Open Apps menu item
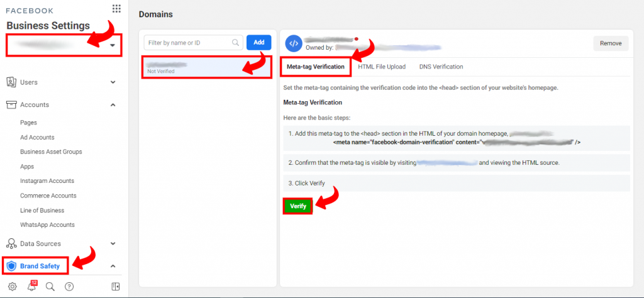The height and width of the screenshot is (298, 644). (27, 166)
